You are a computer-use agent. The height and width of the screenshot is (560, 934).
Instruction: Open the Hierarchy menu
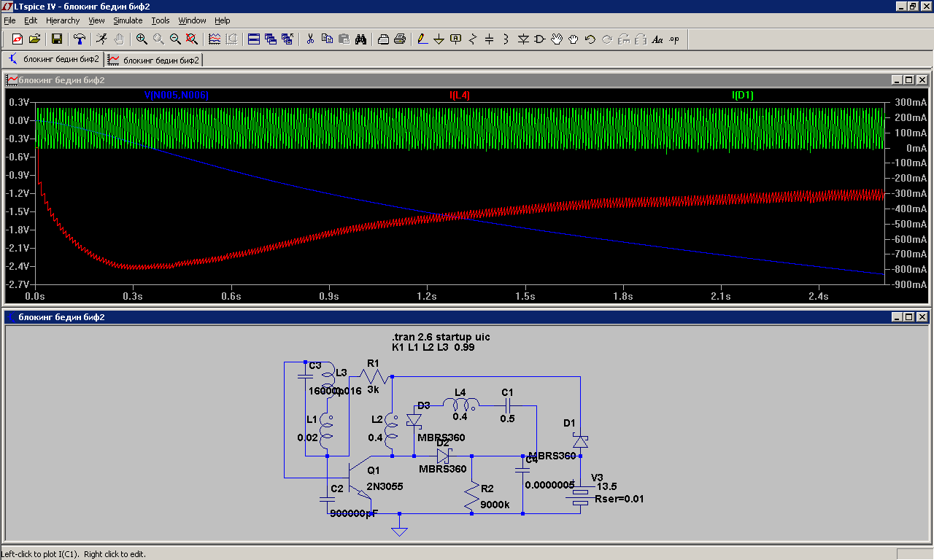(63, 20)
